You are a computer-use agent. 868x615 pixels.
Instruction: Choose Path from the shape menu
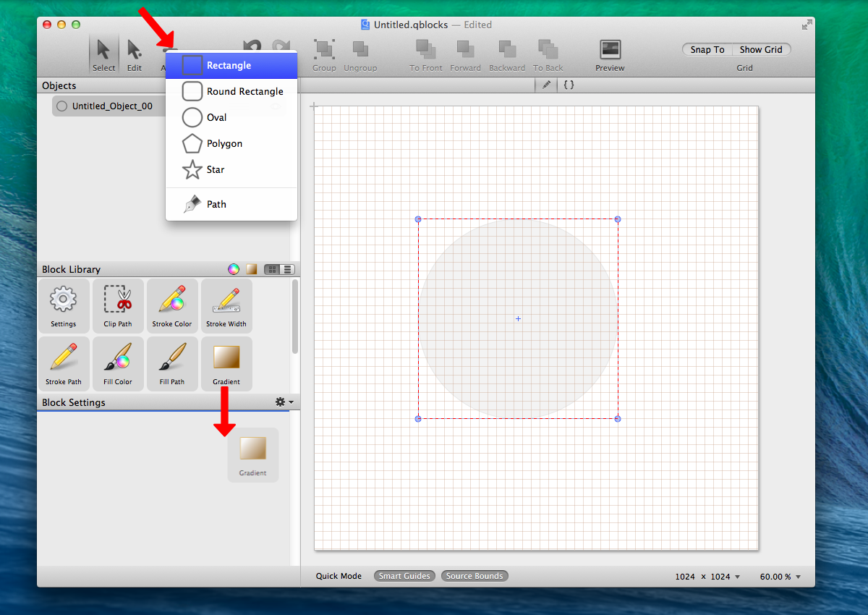coord(231,204)
